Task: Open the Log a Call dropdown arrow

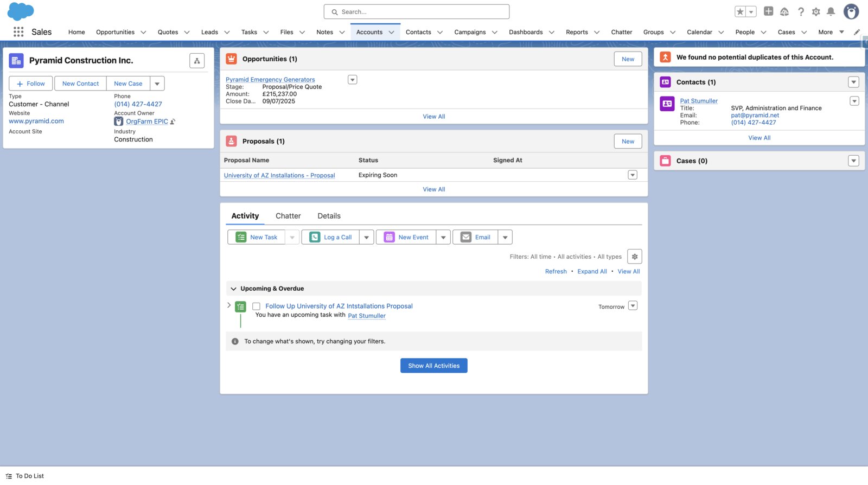Action: pos(367,237)
